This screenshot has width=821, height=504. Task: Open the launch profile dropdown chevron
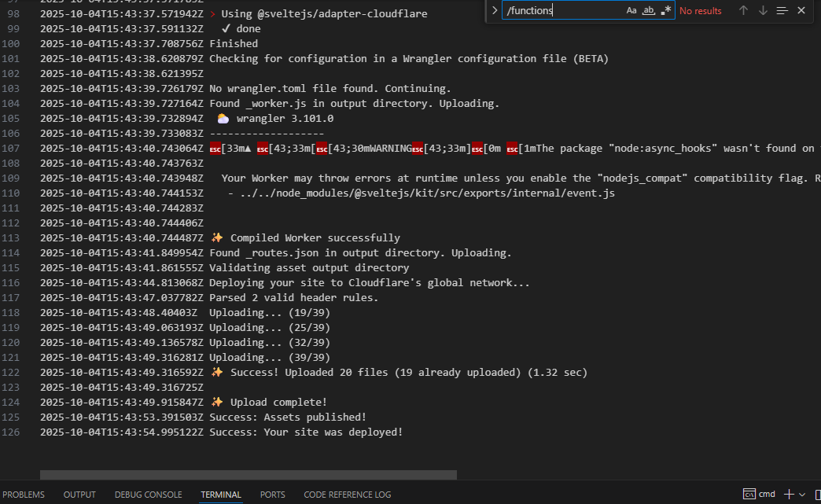(x=802, y=495)
